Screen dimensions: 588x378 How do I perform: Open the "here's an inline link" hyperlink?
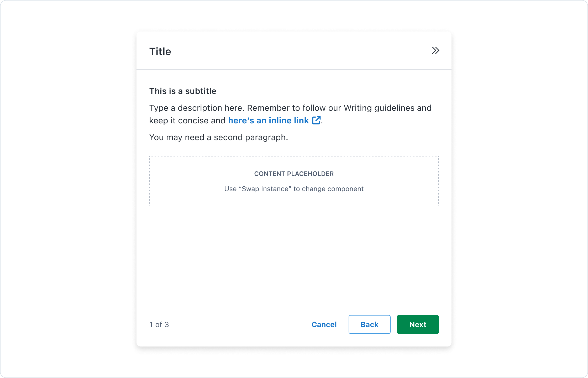coord(268,120)
